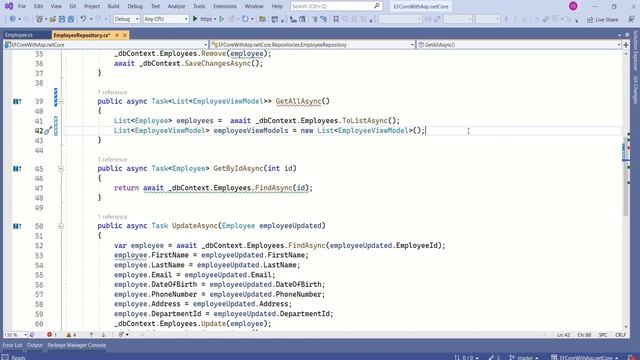Viewport: 640px width, 360px height.
Task: Open the https launch profile dropdown arrow
Action: tap(215, 19)
